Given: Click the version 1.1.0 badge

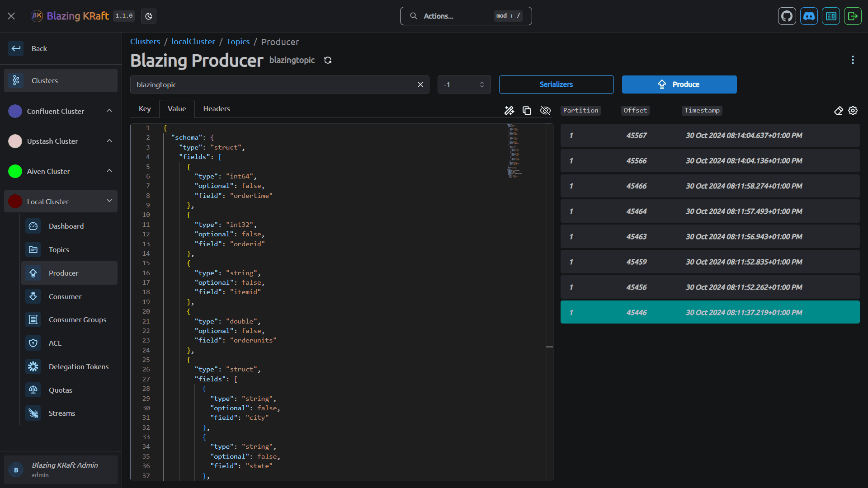Looking at the screenshot, I should pyautogui.click(x=124, y=16).
